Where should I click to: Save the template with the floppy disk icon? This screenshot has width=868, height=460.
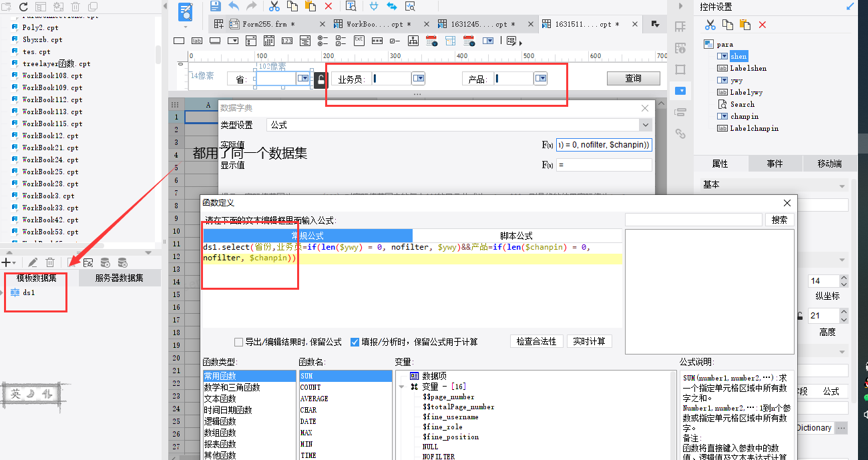point(215,6)
